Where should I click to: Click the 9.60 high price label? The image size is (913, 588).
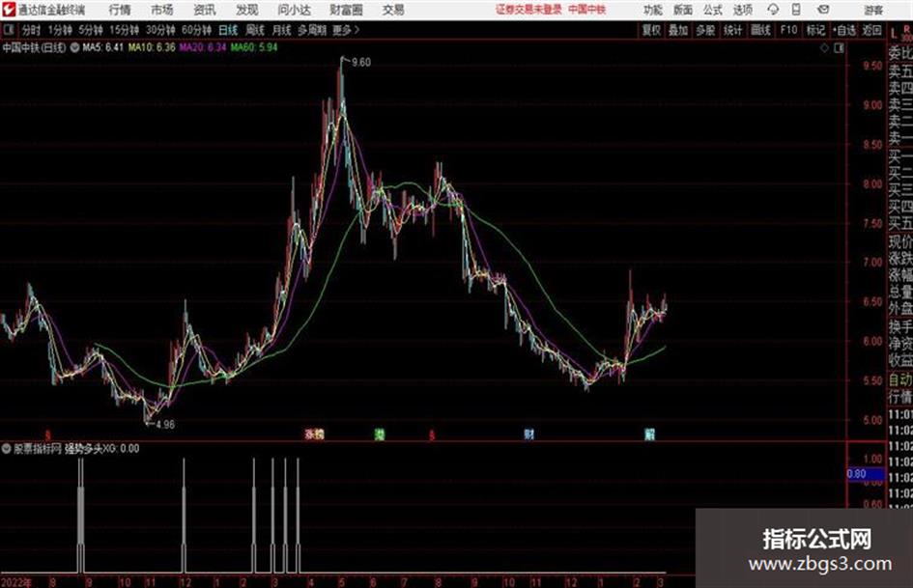[361, 63]
